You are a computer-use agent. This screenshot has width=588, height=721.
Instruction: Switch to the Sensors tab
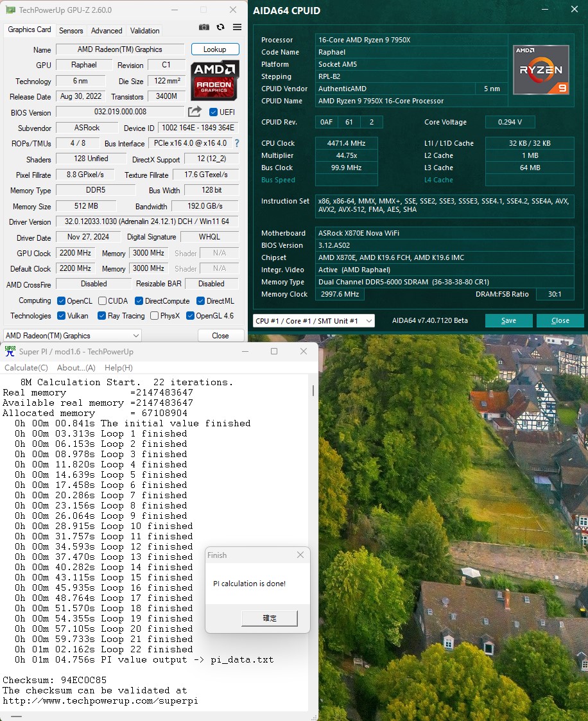pyautogui.click(x=71, y=31)
